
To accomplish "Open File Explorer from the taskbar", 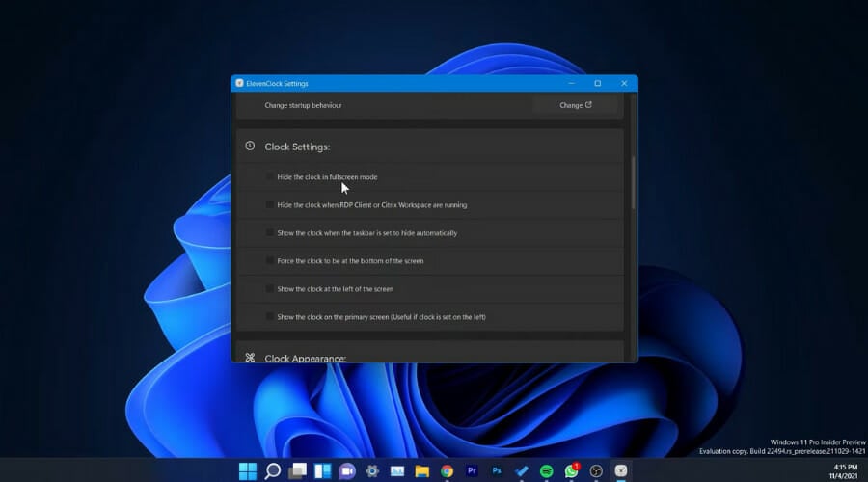I will 421,471.
